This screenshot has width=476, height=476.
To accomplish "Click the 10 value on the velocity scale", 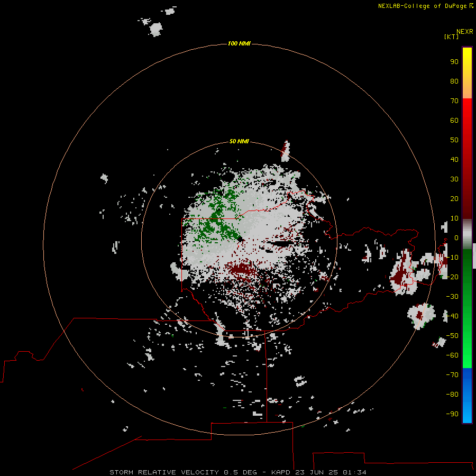I will coord(454,218).
